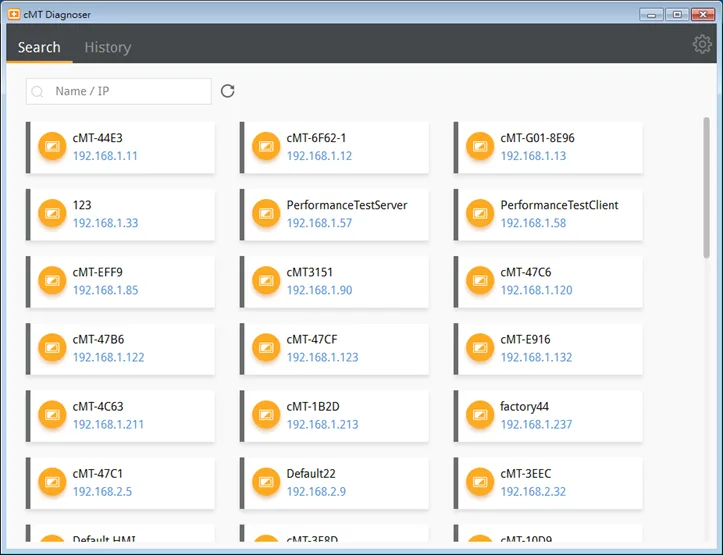
Task: Open the 192.168.1.12 address link
Action: pyautogui.click(x=319, y=156)
